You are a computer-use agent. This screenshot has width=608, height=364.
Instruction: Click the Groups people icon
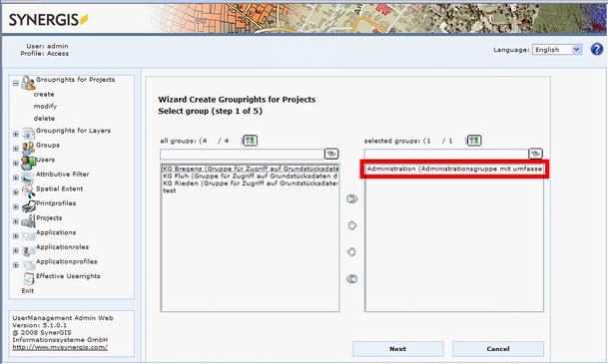point(28,148)
